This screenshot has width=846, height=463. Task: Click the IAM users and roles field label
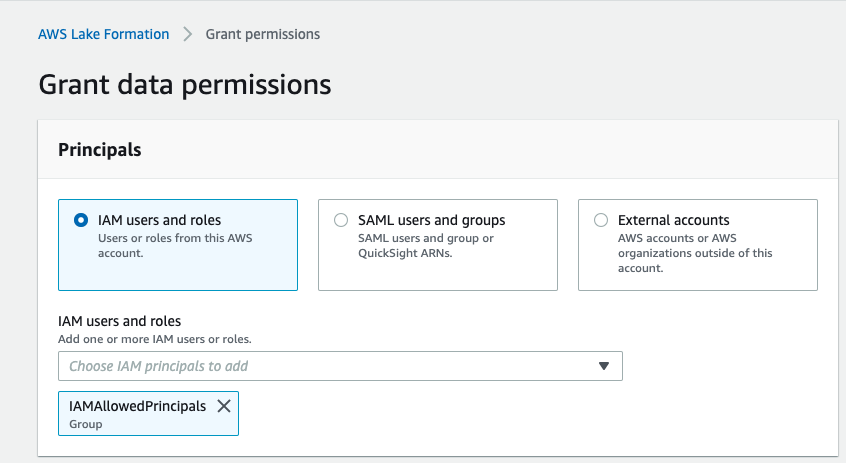(120, 321)
